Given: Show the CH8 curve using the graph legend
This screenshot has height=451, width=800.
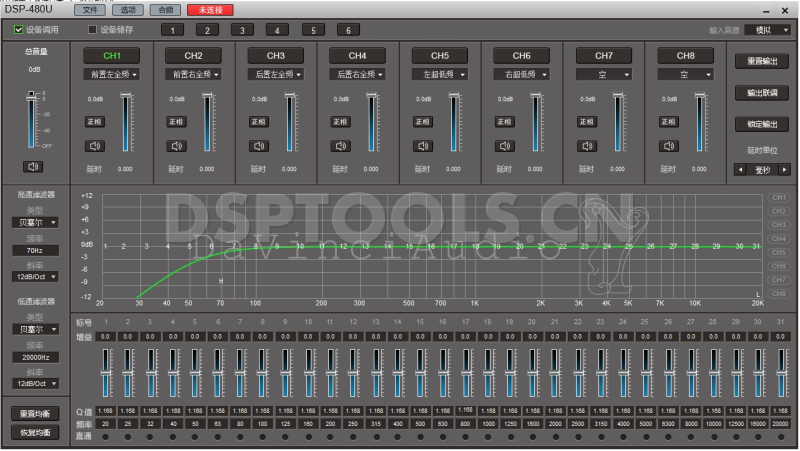Looking at the screenshot, I should (779, 294).
